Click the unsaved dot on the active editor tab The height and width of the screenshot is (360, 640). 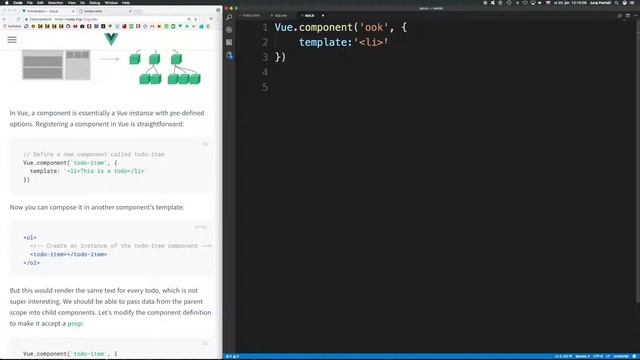[323, 16]
